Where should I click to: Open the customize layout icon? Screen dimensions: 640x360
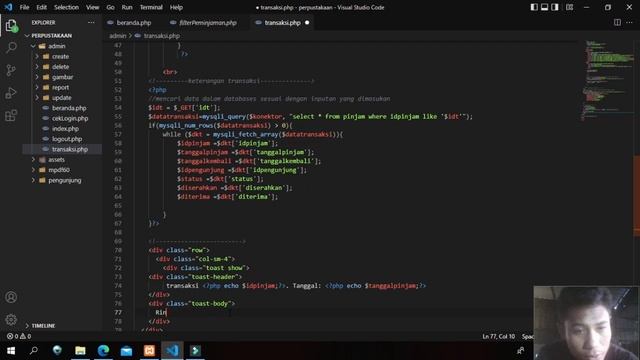pyautogui.click(x=569, y=7)
